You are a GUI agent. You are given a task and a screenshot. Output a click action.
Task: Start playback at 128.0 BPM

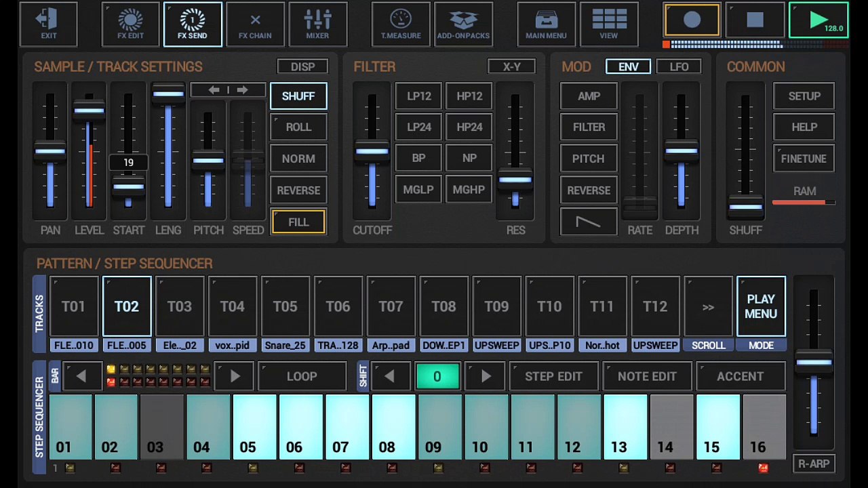pyautogui.click(x=818, y=20)
